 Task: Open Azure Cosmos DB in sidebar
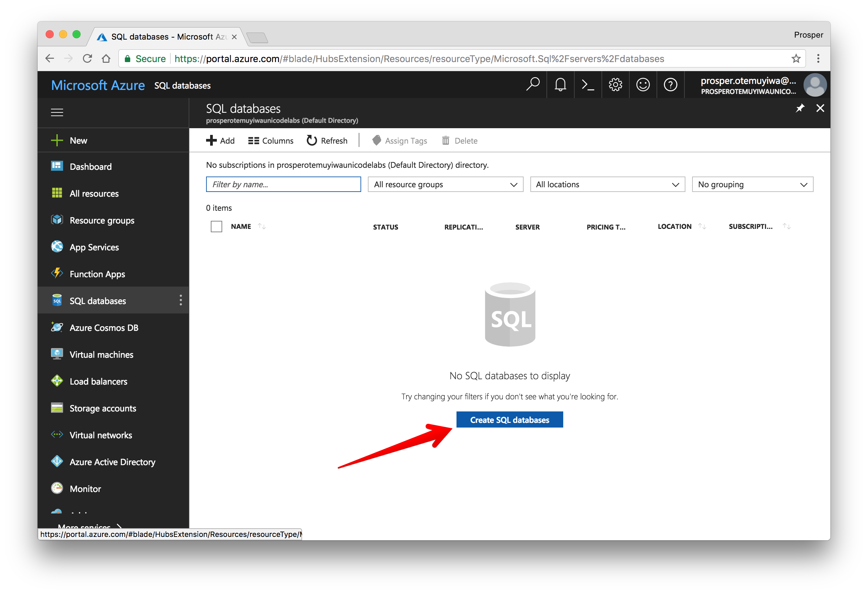pyautogui.click(x=104, y=328)
